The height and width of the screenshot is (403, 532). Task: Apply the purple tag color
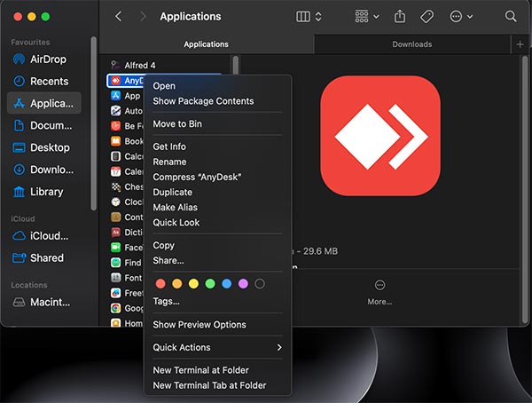[x=243, y=284]
